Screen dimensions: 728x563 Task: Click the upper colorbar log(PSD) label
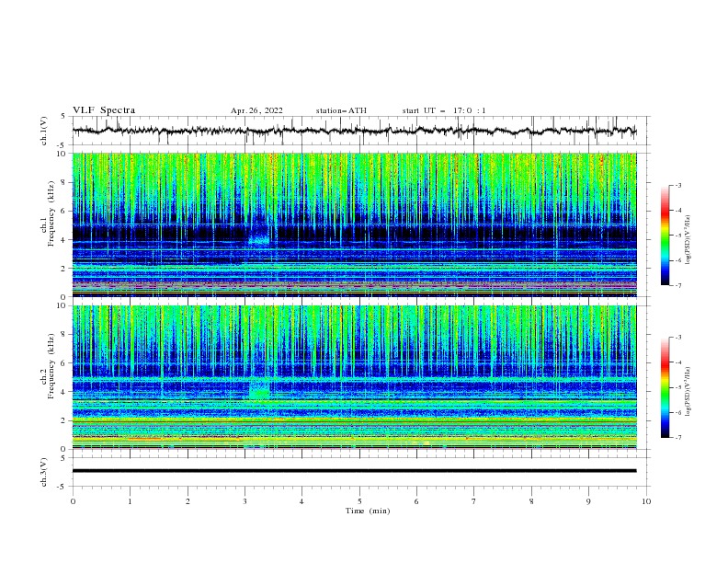point(688,240)
